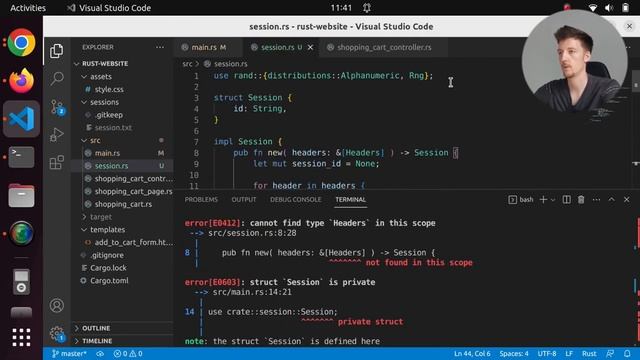The height and width of the screenshot is (360, 640).
Task: Click the Ln 44, Col 6 status entry
Action: click(472, 353)
